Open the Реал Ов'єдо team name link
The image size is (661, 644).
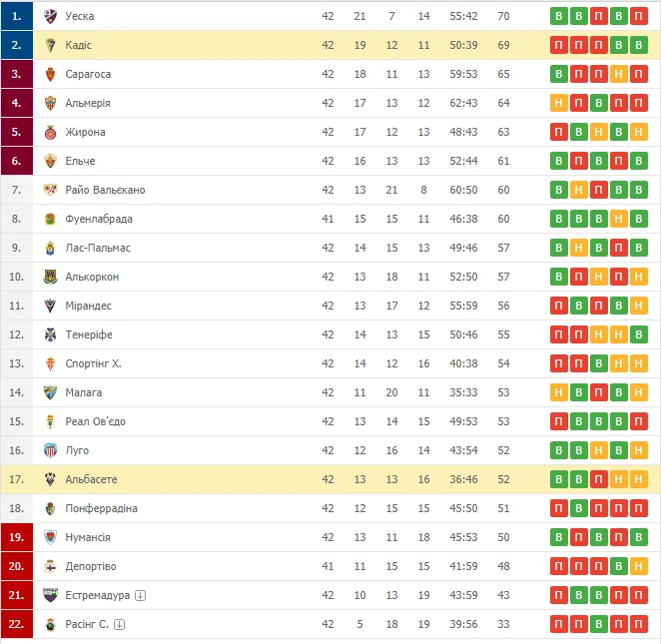[x=96, y=422]
